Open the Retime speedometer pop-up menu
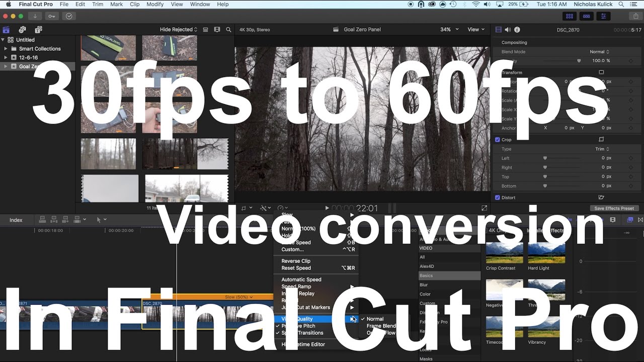This screenshot has width=644, height=362. pyautogui.click(x=283, y=208)
